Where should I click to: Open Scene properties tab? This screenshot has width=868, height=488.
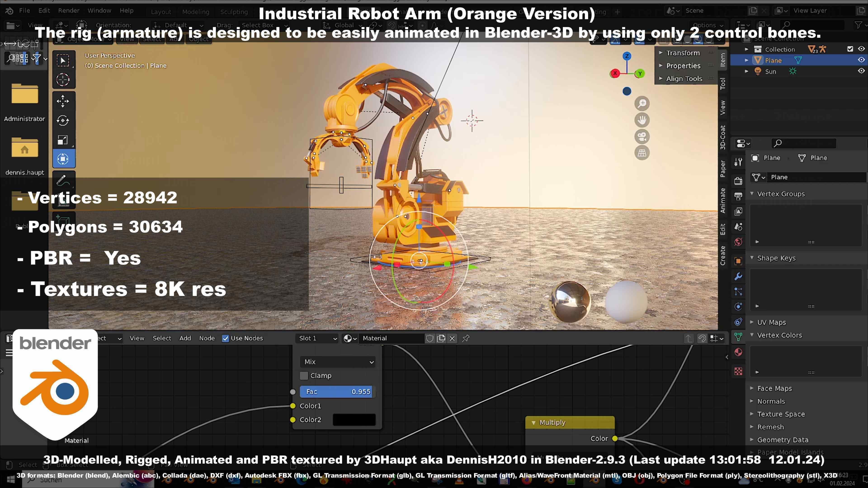point(738,227)
